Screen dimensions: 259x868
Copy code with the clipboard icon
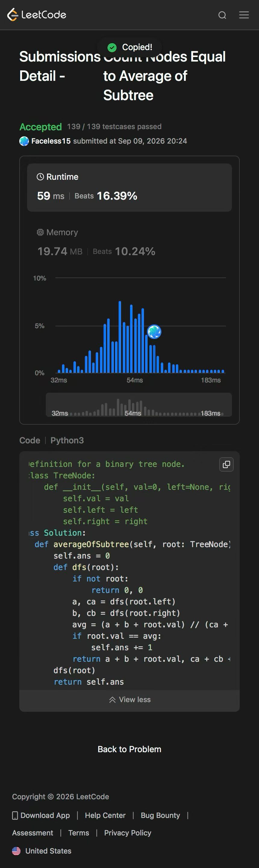(226, 464)
